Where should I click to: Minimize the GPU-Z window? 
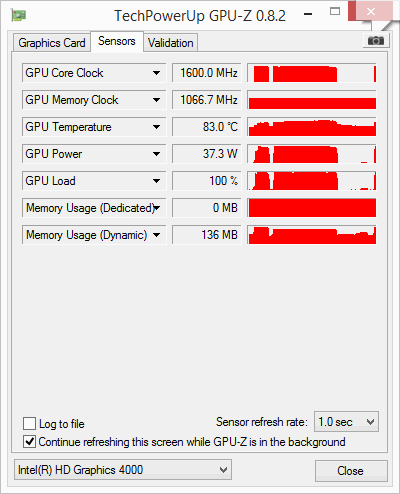coord(308,14)
